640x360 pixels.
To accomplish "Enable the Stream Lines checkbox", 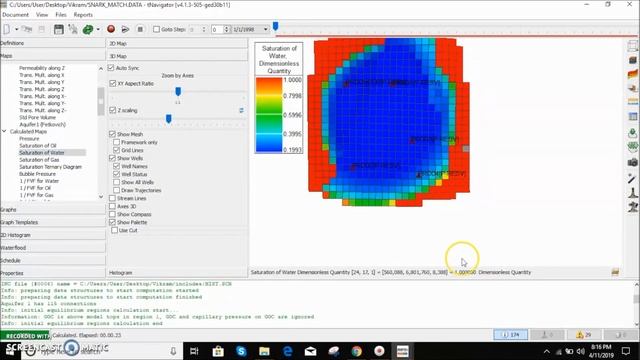I will coord(112,198).
